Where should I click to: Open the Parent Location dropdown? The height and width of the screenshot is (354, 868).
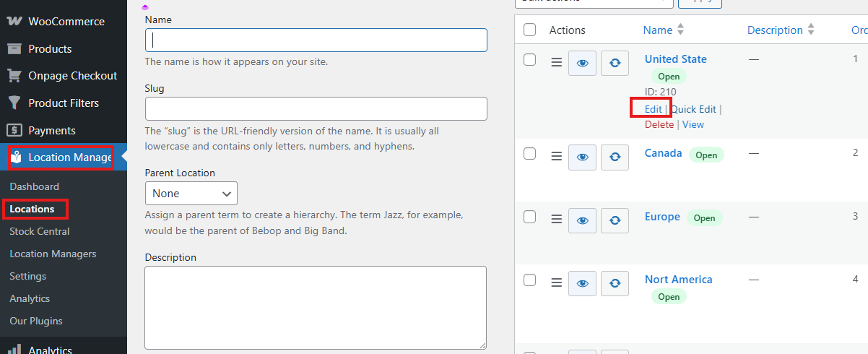click(x=191, y=194)
